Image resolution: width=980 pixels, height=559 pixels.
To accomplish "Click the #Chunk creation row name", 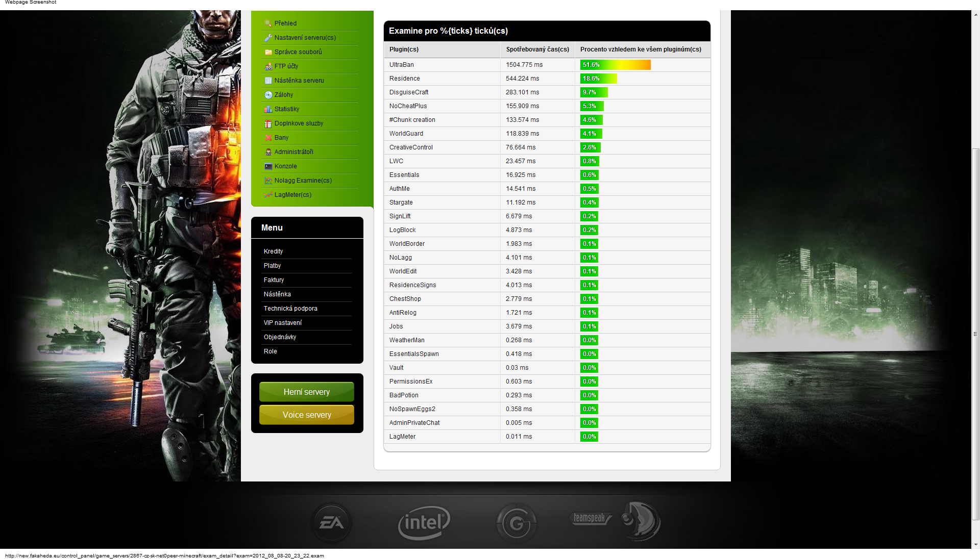I will pyautogui.click(x=412, y=120).
